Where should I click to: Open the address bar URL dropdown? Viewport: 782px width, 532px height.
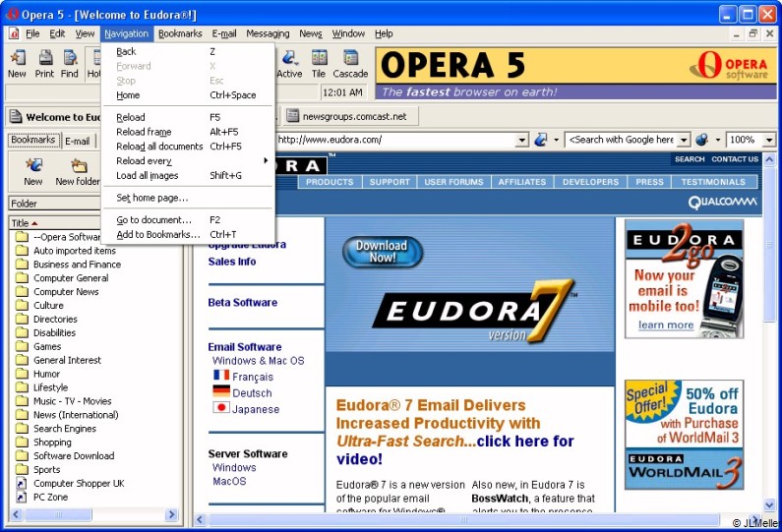point(521,140)
